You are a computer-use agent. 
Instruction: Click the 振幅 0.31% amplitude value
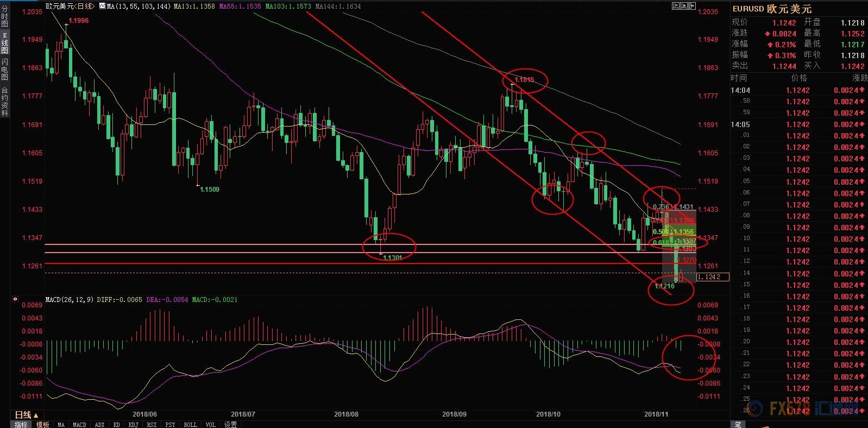pyautogui.click(x=782, y=55)
